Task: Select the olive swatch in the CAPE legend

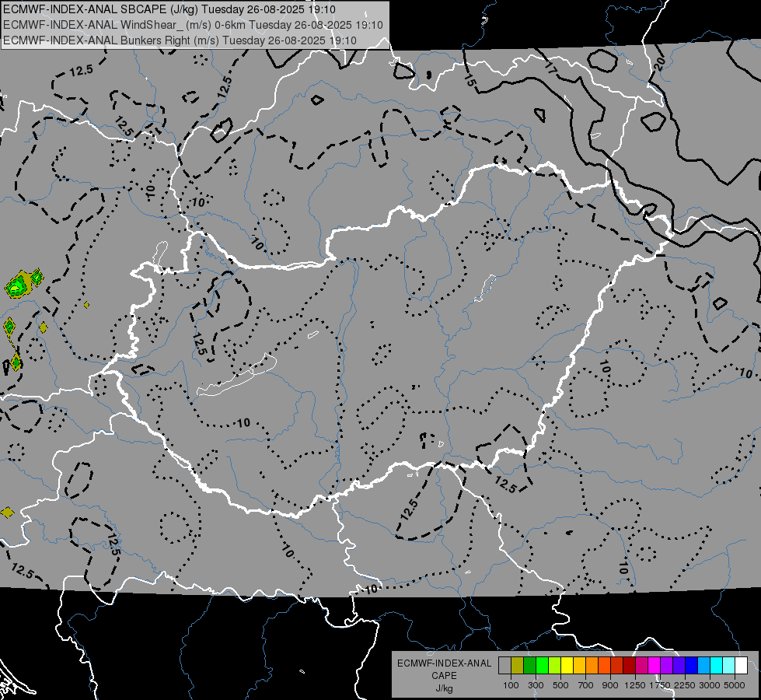Action: pyautogui.click(x=518, y=665)
